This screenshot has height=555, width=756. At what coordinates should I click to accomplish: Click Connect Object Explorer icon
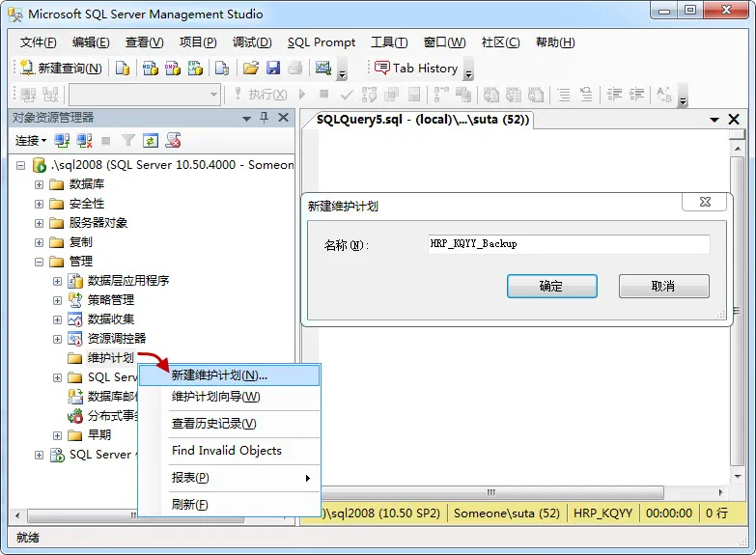click(x=62, y=141)
